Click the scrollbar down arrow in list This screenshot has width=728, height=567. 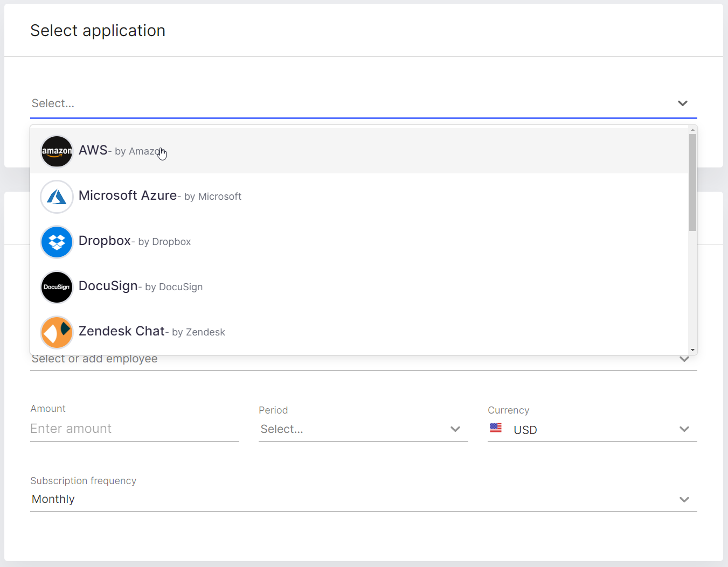pos(692,350)
